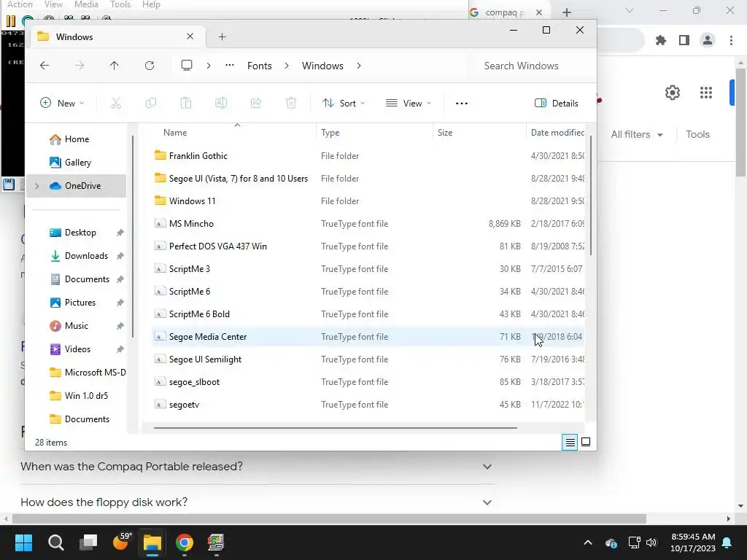The image size is (747, 560).
Task: Open the Windows Start menu
Action: [23, 542]
